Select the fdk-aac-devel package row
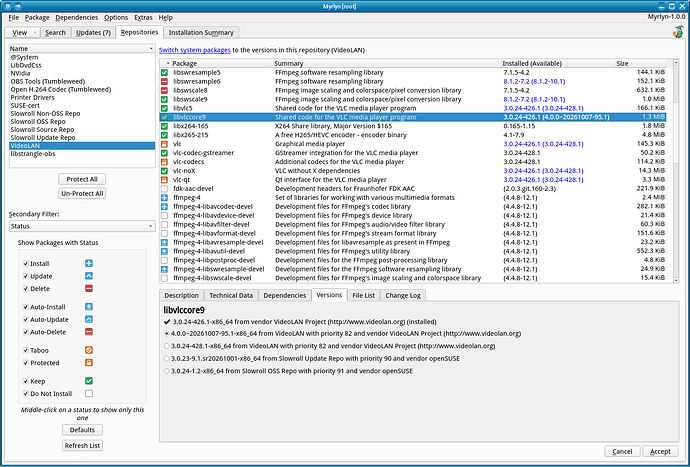Image resolution: width=690 pixels, height=467 pixels. 413,189
